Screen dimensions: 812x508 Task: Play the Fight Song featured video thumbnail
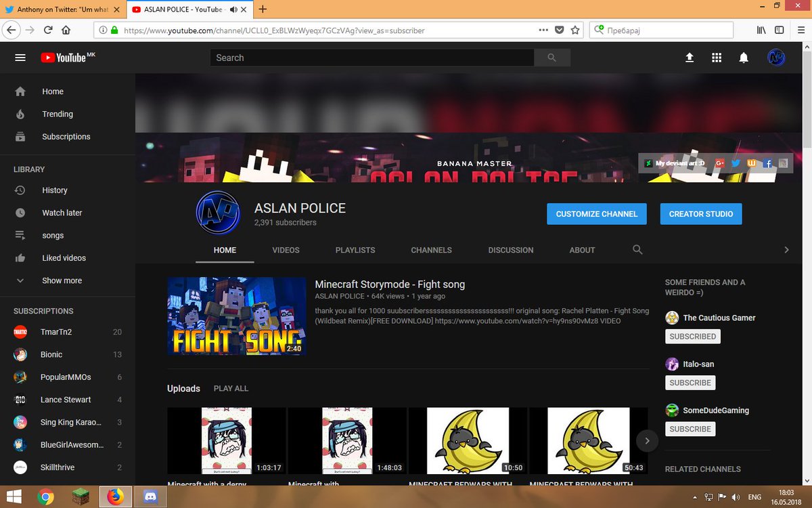(x=237, y=316)
